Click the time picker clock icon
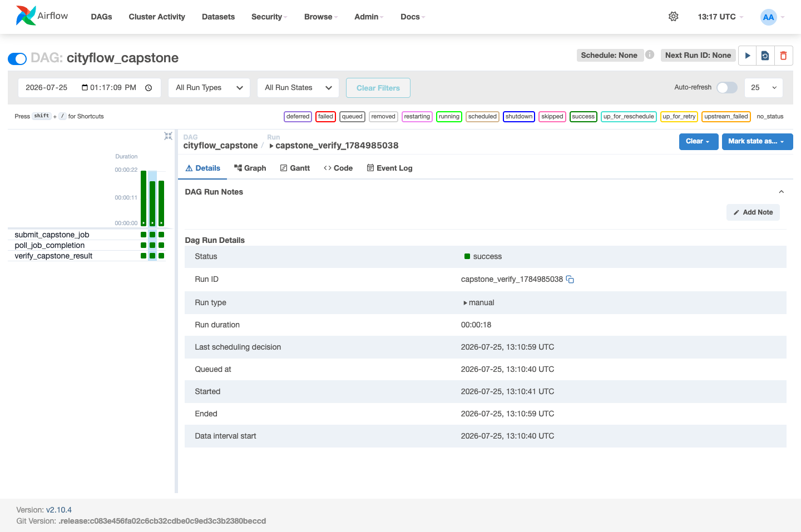Viewport: 801px width, 532px height. [149, 88]
